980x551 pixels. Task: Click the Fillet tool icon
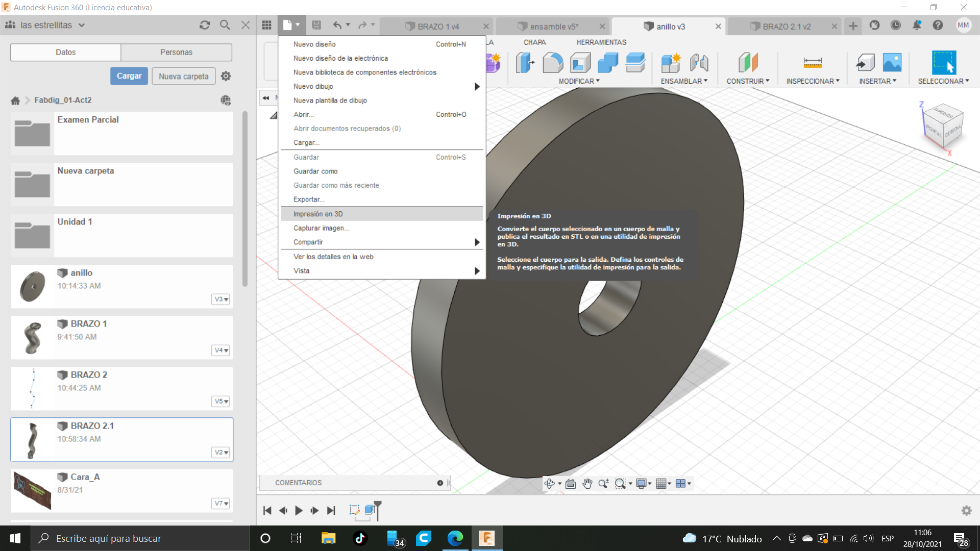[x=552, y=63]
